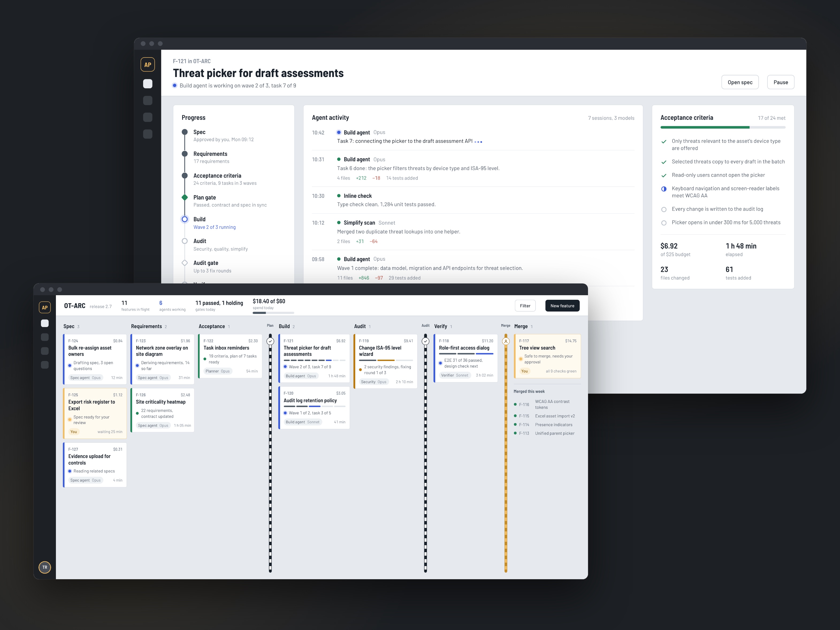Select the fourth sidebar item in the back window
This screenshot has width=840, height=630.
click(148, 134)
